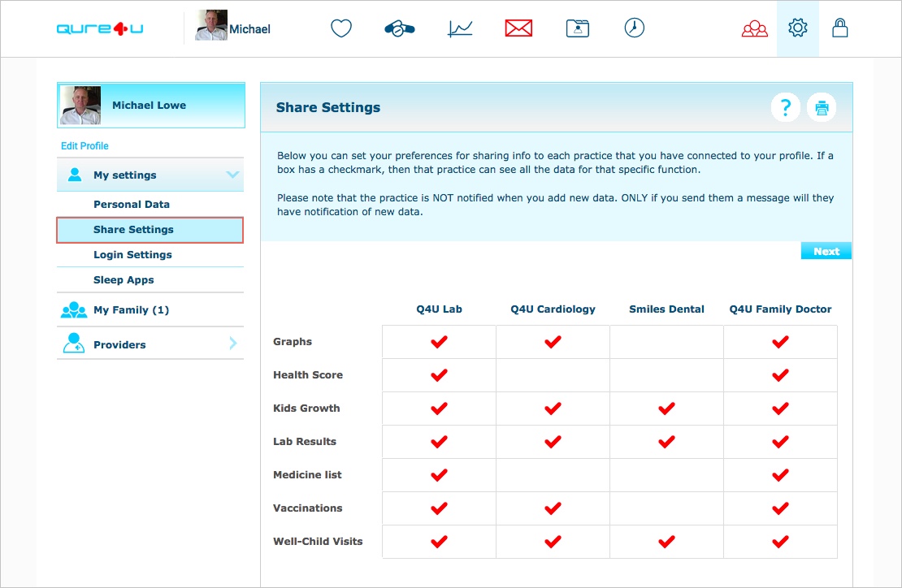Uncheck Graphs for Q4U Family Doctor
This screenshot has height=588, width=902.
[x=781, y=342]
